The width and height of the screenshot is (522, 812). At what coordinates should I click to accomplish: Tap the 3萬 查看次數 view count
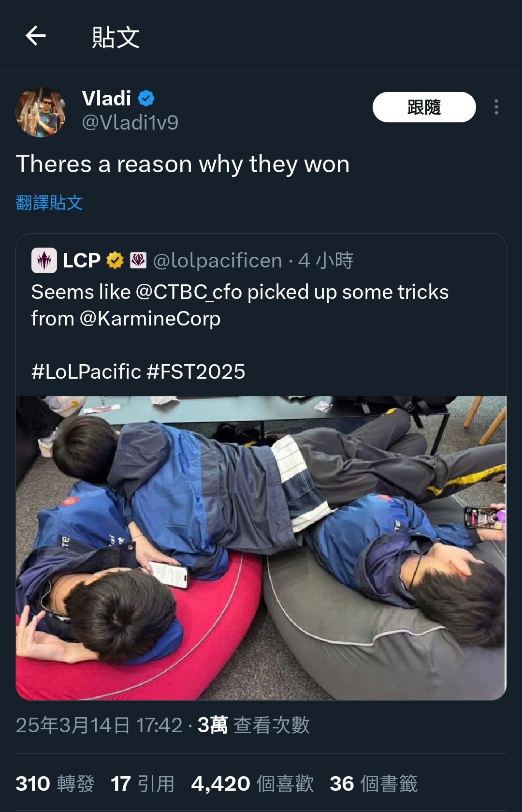click(x=254, y=725)
